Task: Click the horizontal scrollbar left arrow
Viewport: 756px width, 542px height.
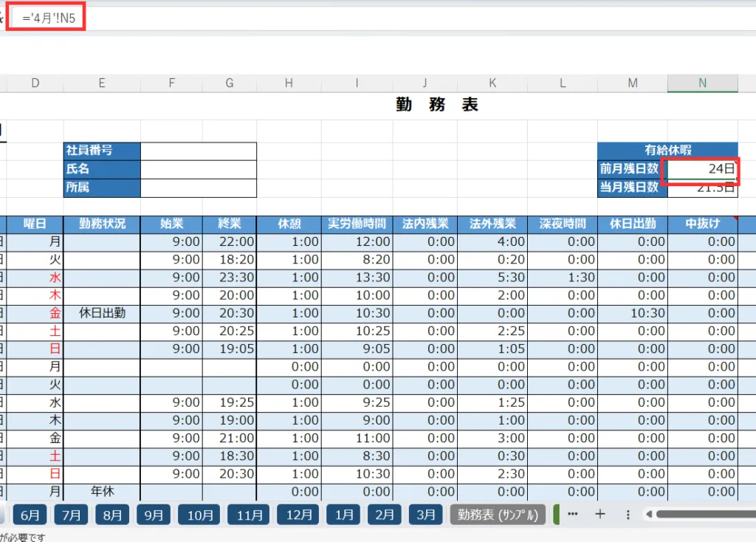Action: tap(648, 515)
